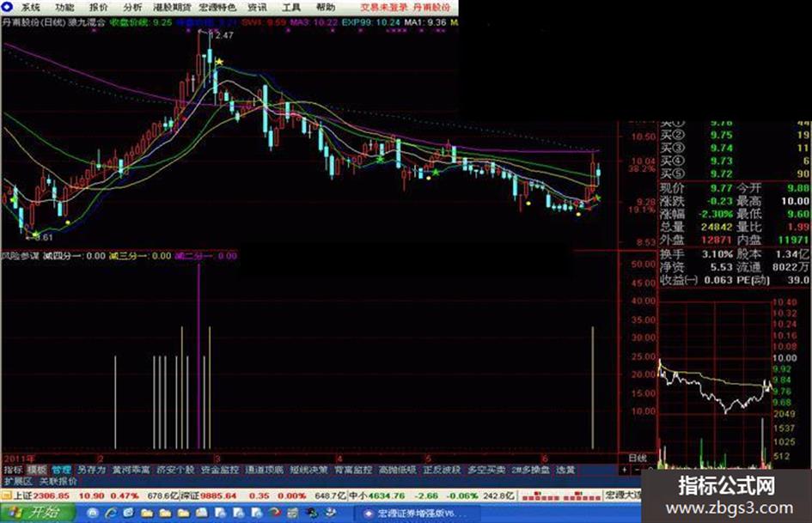
Task: Apply the 高抛低吸 indicator template
Action: coord(397,470)
